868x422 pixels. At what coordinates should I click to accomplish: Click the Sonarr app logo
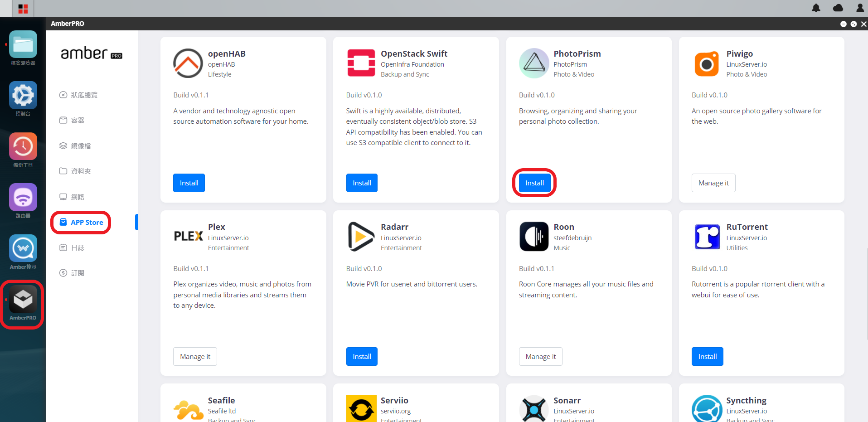pyautogui.click(x=534, y=409)
